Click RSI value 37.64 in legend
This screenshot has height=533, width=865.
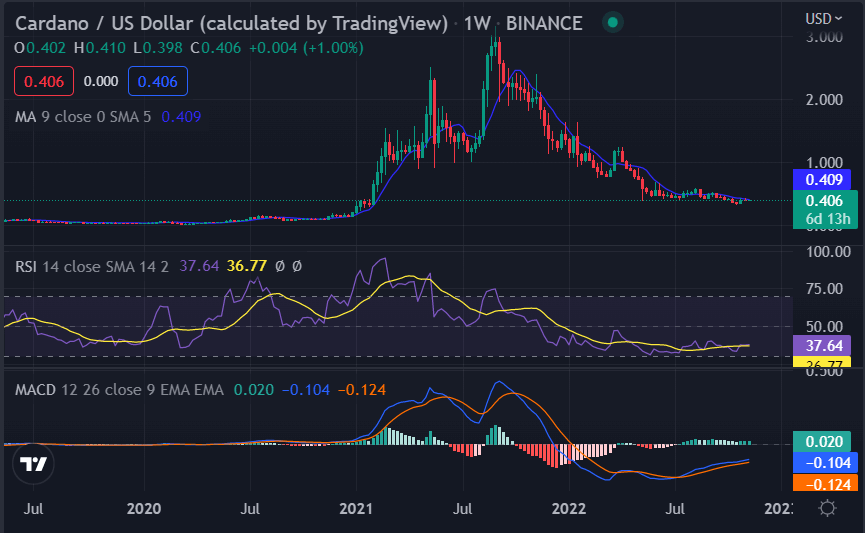tap(199, 266)
